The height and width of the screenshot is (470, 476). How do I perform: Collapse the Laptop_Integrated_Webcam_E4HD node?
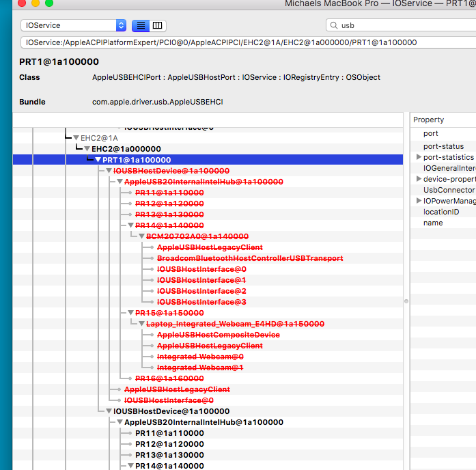(142, 324)
